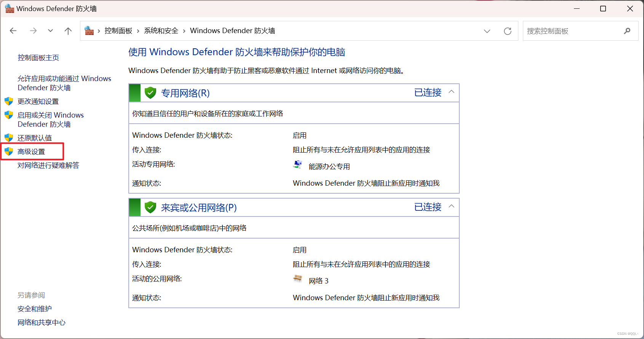This screenshot has height=339, width=644.
Task: Close the Windows Defender 防火墙 window
Action: (x=630, y=8)
